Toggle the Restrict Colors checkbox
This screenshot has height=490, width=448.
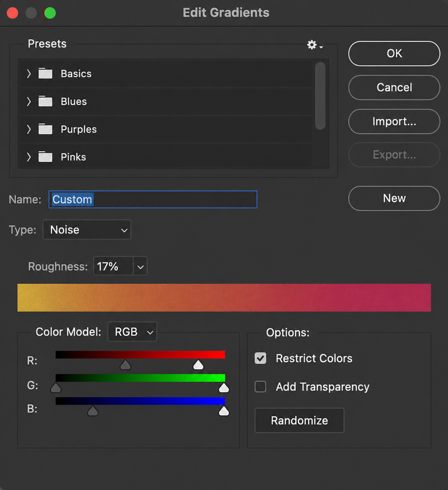(x=260, y=358)
